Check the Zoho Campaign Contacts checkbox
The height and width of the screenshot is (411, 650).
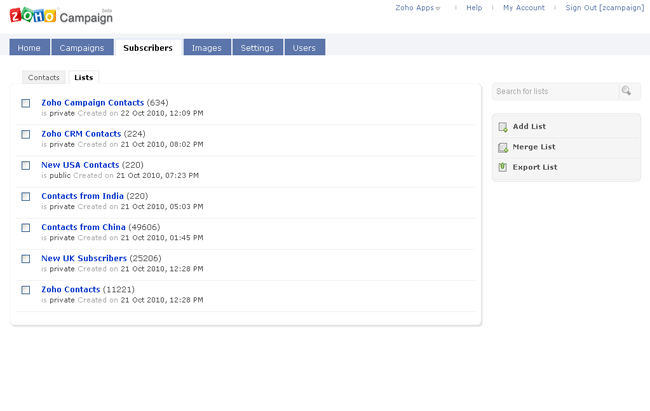tap(26, 103)
